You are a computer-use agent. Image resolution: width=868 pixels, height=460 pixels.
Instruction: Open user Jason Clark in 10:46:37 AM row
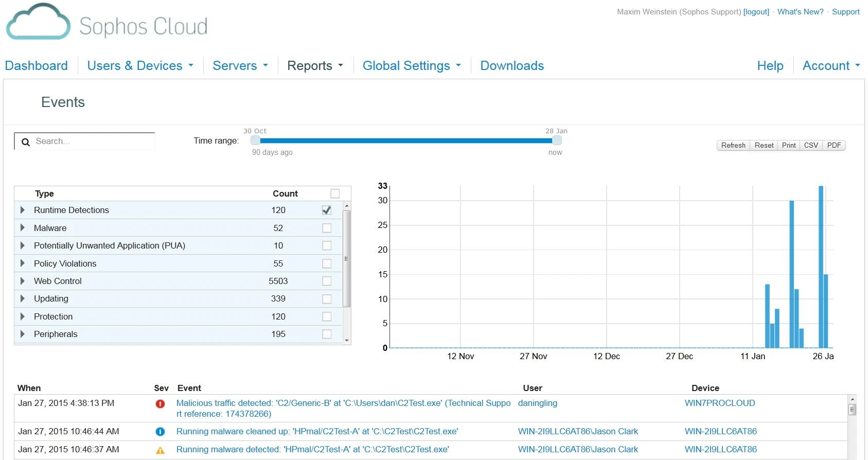(578, 450)
